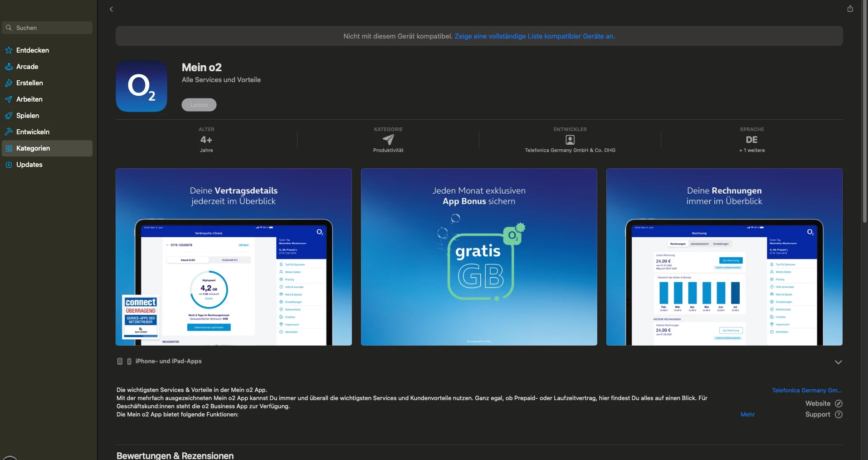Open the App Bonus gratis GB screenshot
Image resolution: width=868 pixels, height=460 pixels.
(x=479, y=257)
